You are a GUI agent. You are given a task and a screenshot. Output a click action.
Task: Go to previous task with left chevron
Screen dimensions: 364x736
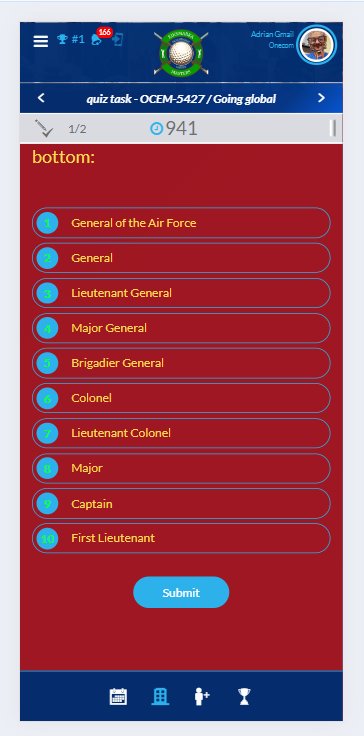[x=41, y=98]
